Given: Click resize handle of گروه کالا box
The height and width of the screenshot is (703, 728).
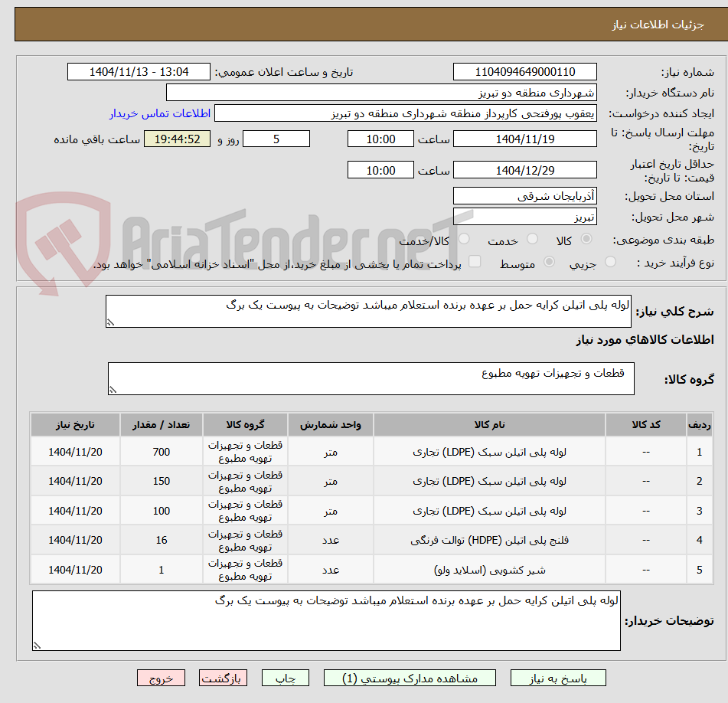Looking at the screenshot, I should click(113, 390).
